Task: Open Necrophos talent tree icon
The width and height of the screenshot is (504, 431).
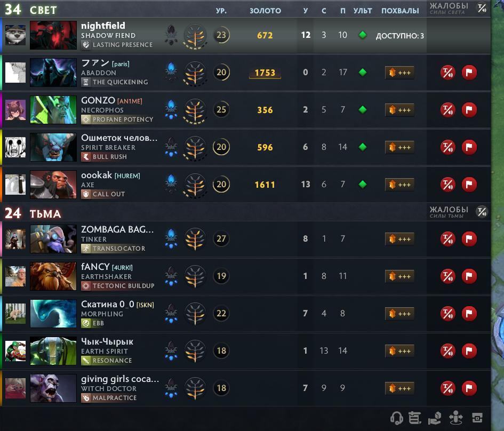Action: pyautogui.click(x=195, y=110)
